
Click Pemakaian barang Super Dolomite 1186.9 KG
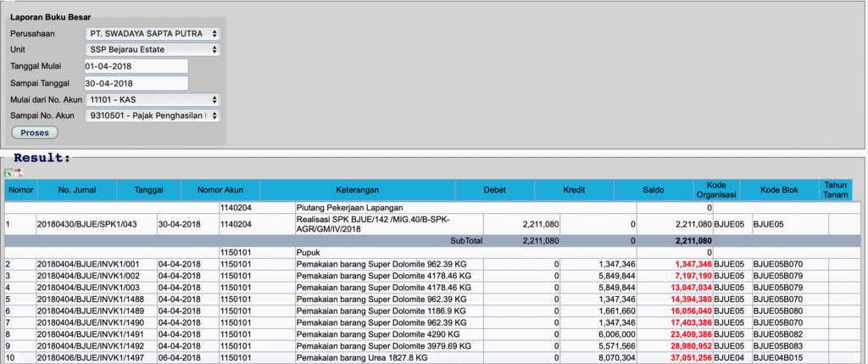[381, 311]
